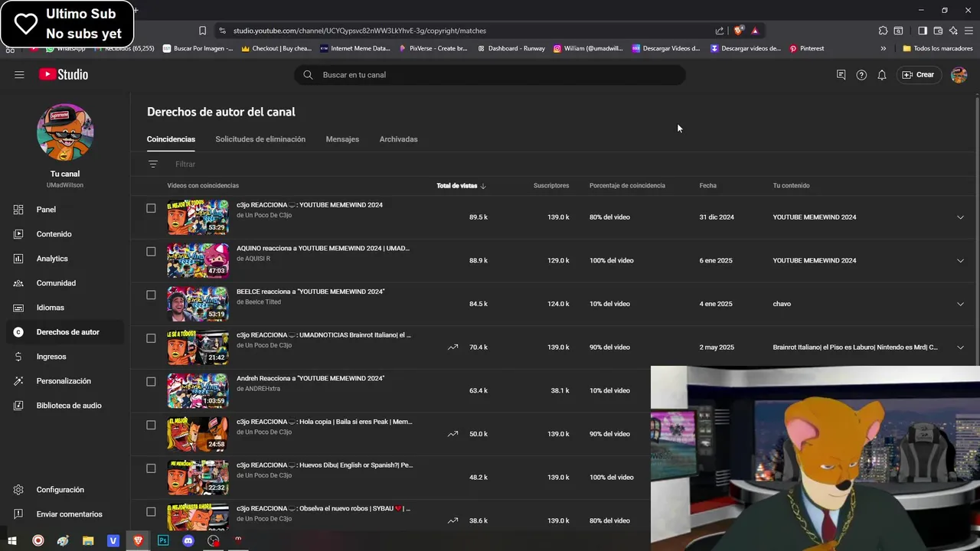Image resolution: width=980 pixels, height=551 pixels.
Task: Open the notifications bell
Action: (882, 75)
